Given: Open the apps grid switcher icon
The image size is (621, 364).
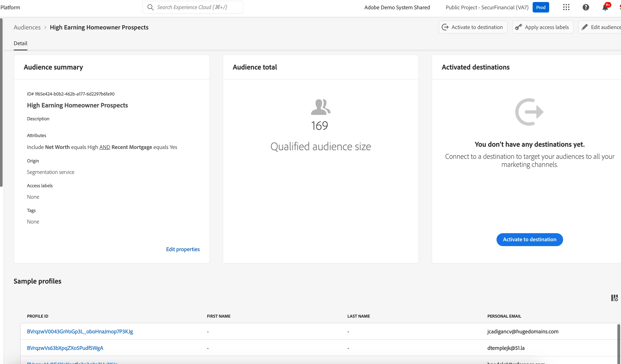Looking at the screenshot, I should [566, 7].
